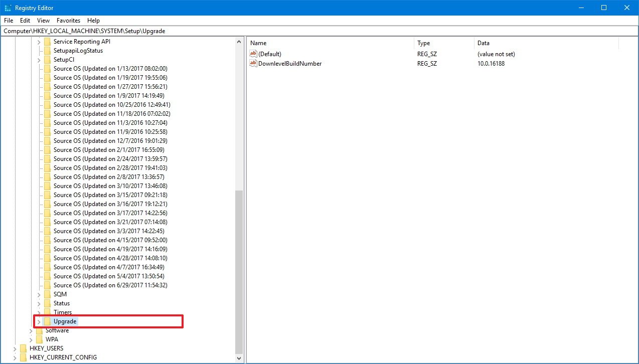This screenshot has height=364, width=639.
Task: Expand the WPA key
Action: click(x=31, y=339)
